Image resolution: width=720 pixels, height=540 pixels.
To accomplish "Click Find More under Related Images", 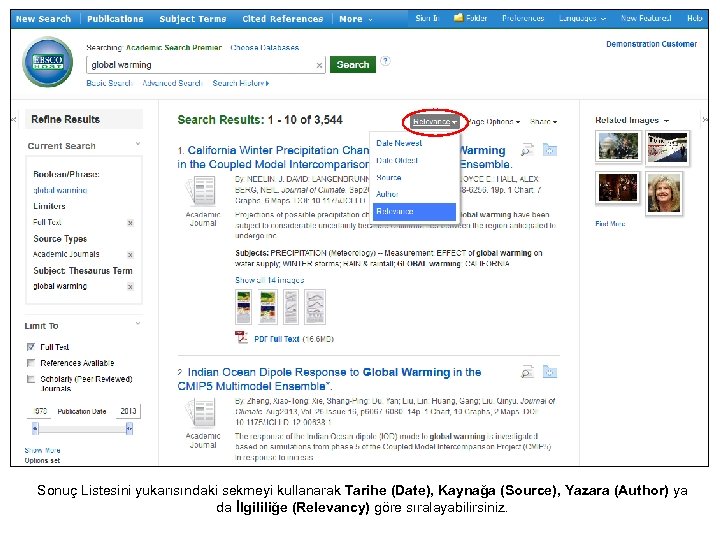I will [x=610, y=224].
